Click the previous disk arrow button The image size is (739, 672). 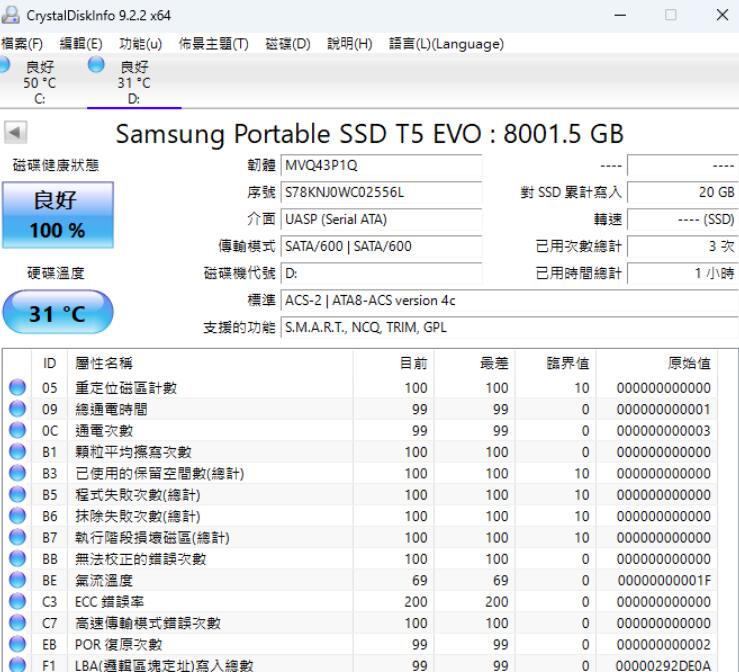pos(14,133)
